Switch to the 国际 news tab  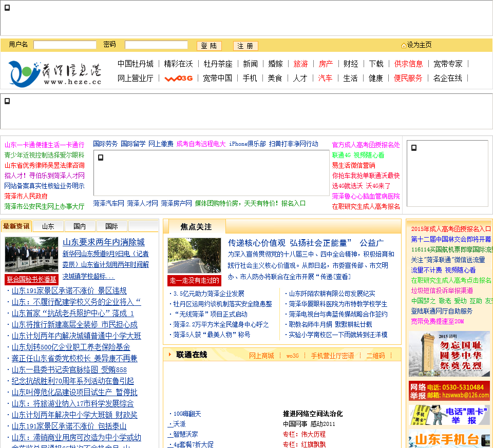(x=111, y=226)
